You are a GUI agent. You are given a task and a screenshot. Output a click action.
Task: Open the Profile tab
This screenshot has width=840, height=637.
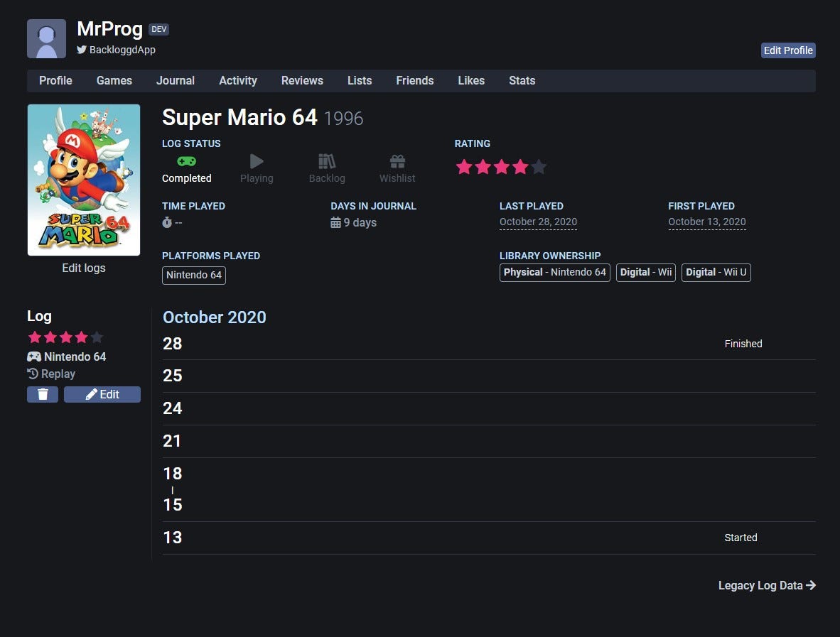[55, 81]
